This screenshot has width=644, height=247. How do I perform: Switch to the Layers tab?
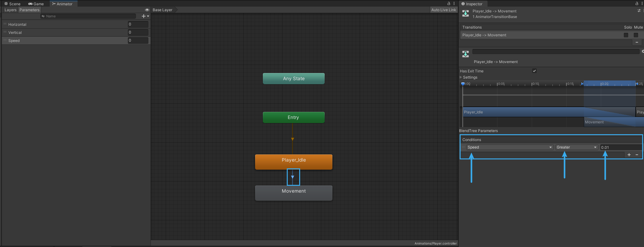[10, 10]
